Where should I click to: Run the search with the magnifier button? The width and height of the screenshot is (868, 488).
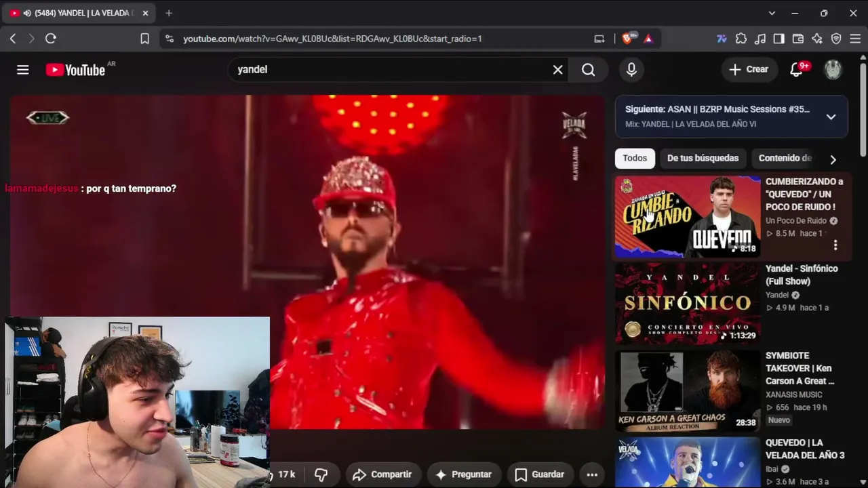coord(588,70)
